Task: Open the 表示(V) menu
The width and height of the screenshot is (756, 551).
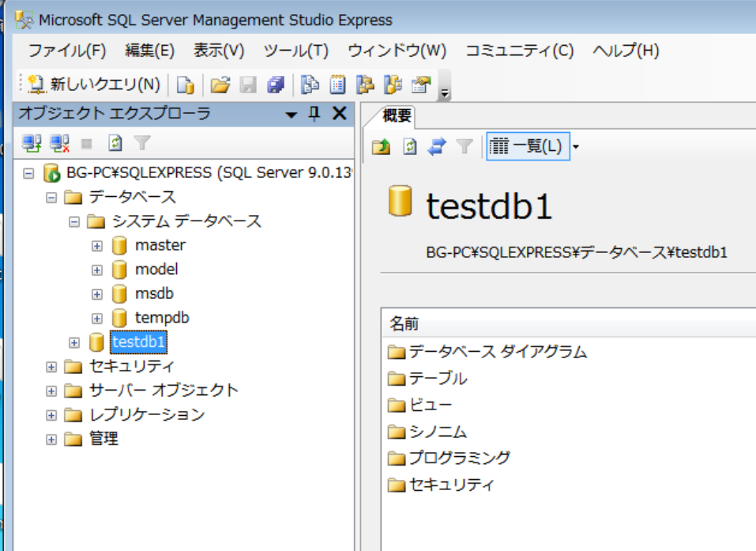Action: [218, 51]
